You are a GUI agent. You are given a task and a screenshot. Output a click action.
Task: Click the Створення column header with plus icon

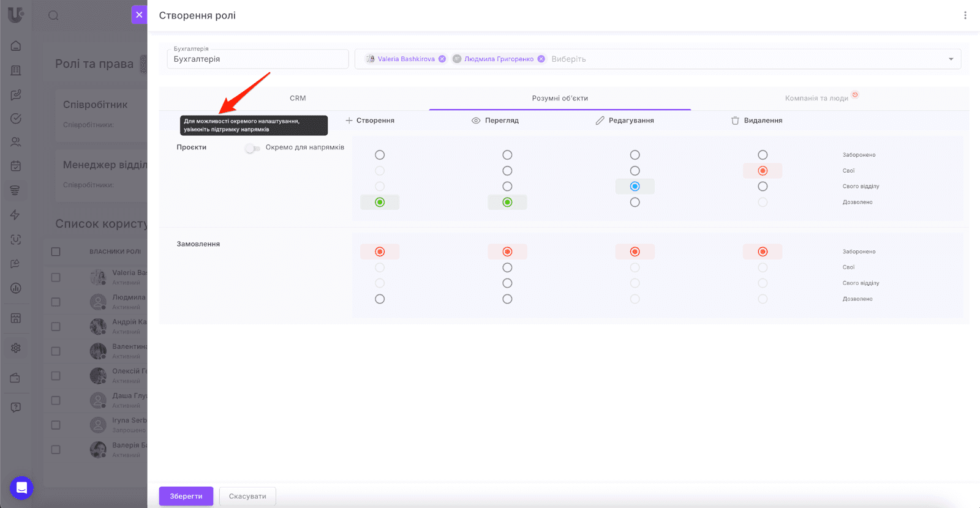(x=370, y=121)
